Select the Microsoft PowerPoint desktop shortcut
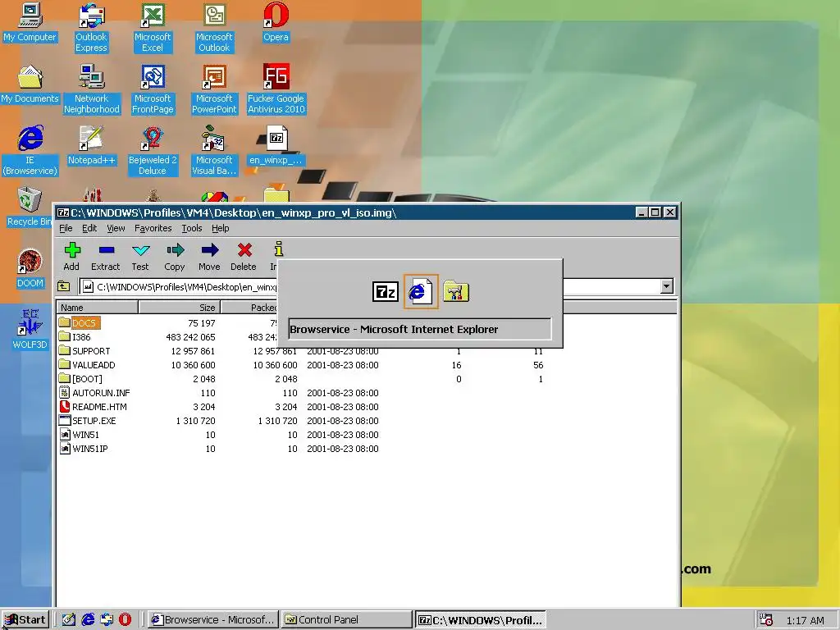The image size is (840, 630). [214, 89]
